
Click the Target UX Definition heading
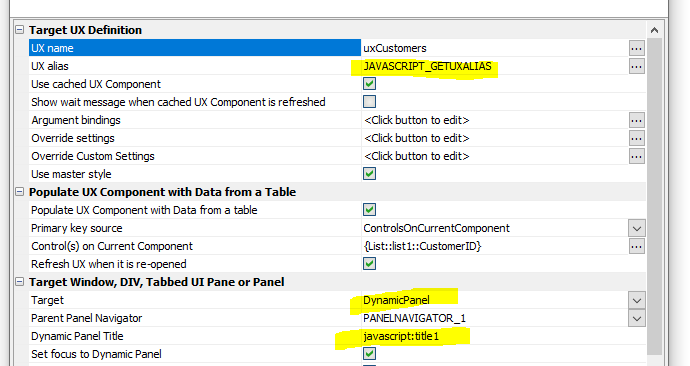(85, 30)
